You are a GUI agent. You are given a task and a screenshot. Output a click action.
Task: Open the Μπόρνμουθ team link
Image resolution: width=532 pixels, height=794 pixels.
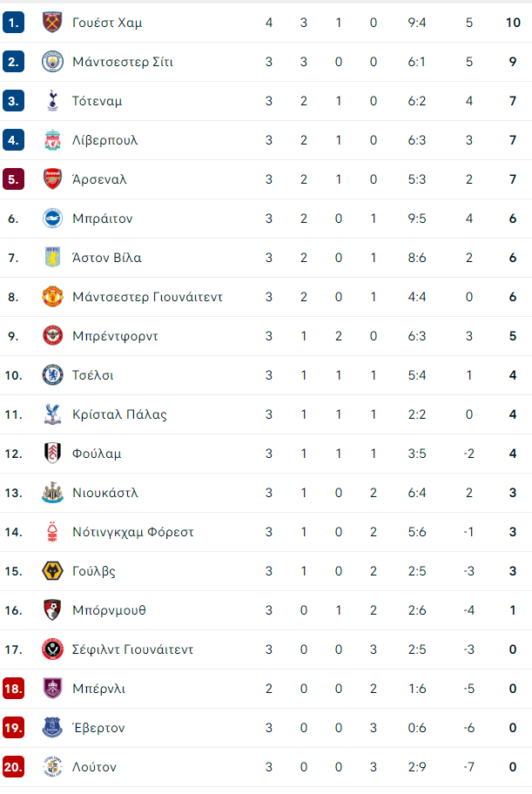pyautogui.click(x=109, y=610)
